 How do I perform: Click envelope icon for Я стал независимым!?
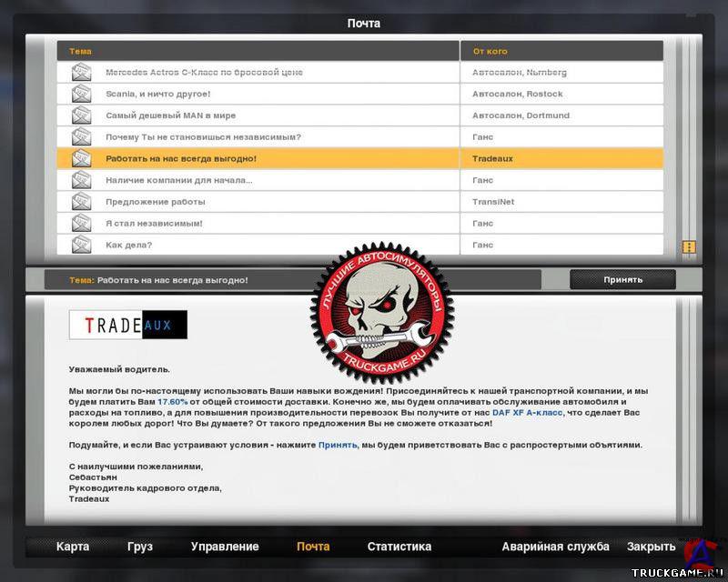[x=82, y=224]
